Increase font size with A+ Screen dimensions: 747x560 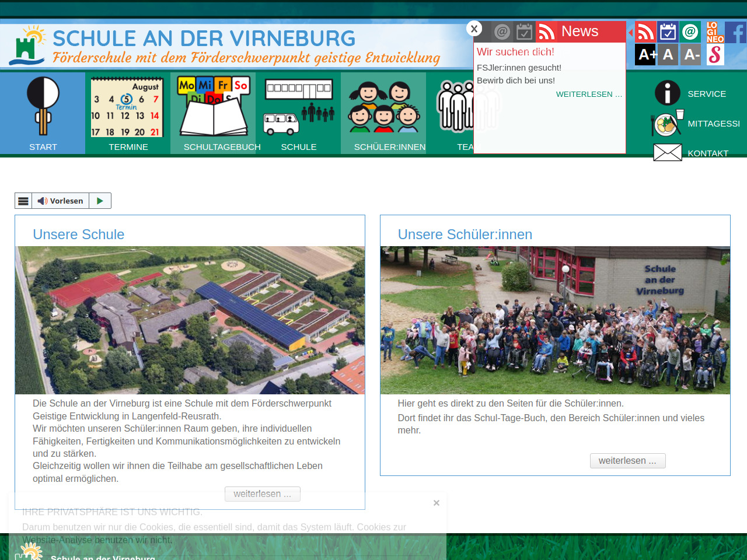[645, 55]
